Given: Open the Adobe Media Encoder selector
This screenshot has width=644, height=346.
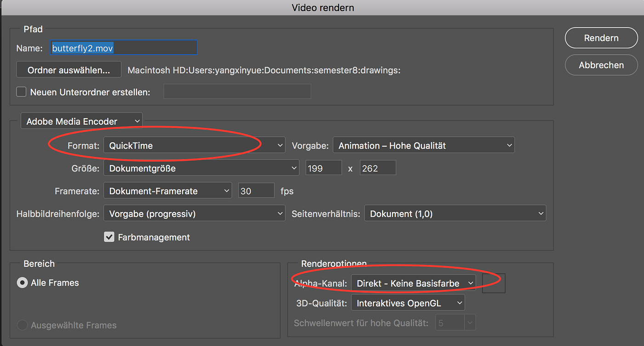Looking at the screenshot, I should point(81,121).
